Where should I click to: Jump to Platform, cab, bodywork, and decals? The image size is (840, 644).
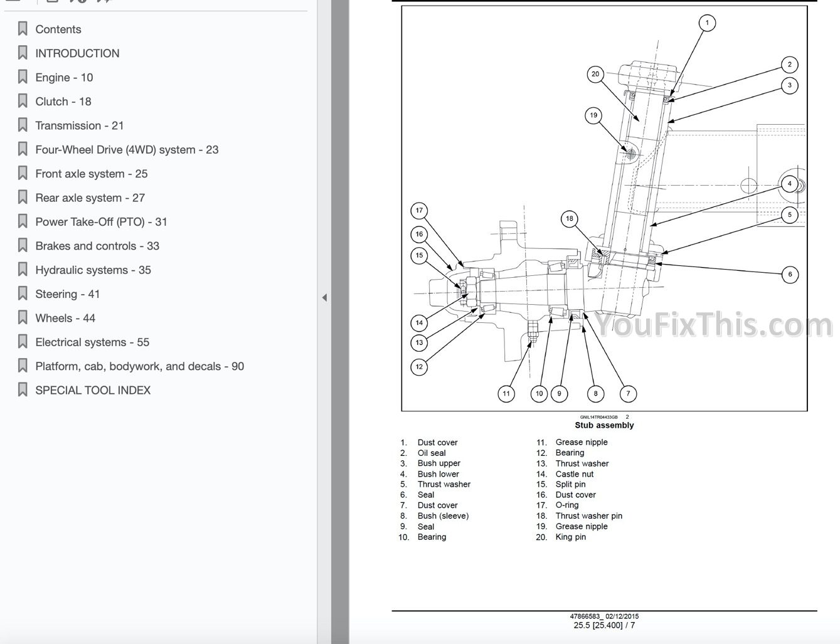pos(139,366)
